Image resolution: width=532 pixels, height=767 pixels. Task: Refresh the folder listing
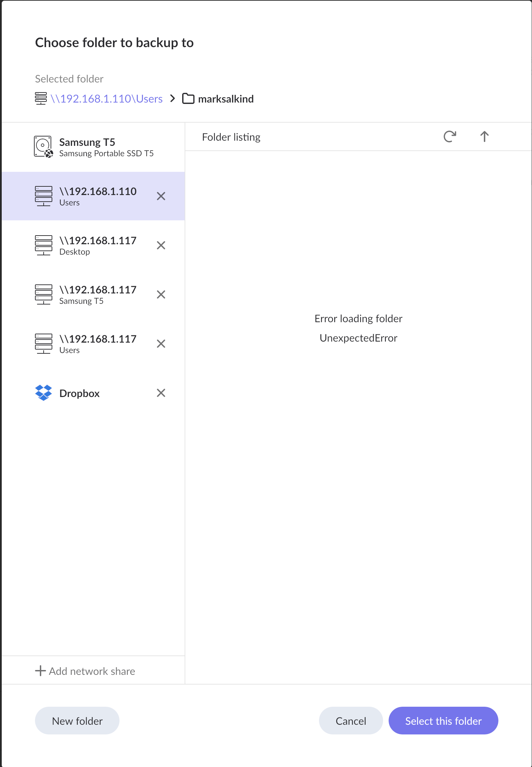tap(450, 137)
